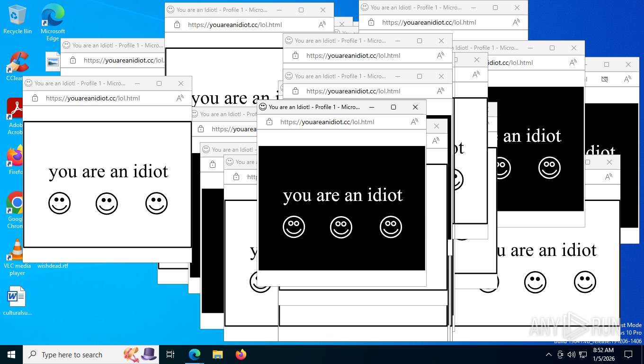This screenshot has width=644, height=364.
Task: Open the CCleaner desktop shortcut
Action: coord(16,66)
